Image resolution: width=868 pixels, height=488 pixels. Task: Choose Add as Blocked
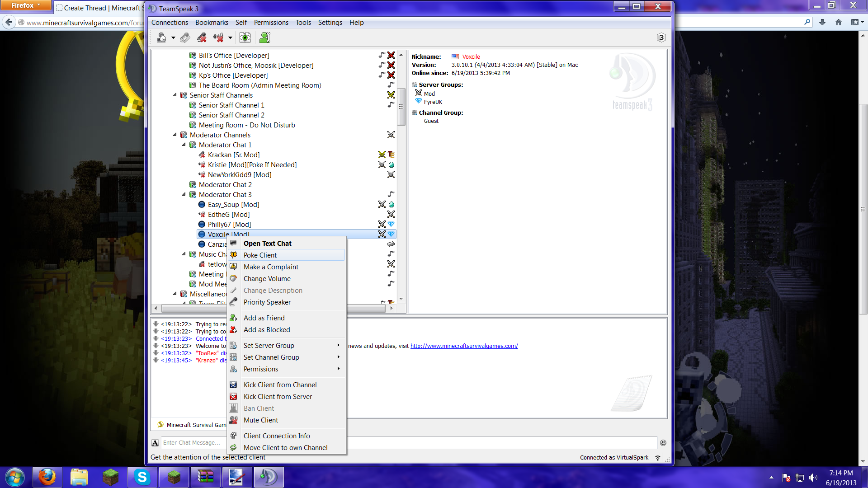(287, 330)
